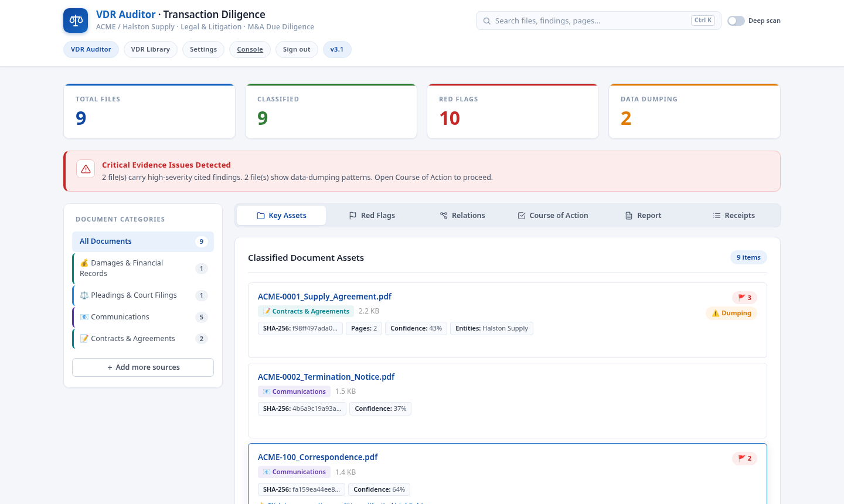Click the folder icon on the Key Assets tab

[x=261, y=216]
